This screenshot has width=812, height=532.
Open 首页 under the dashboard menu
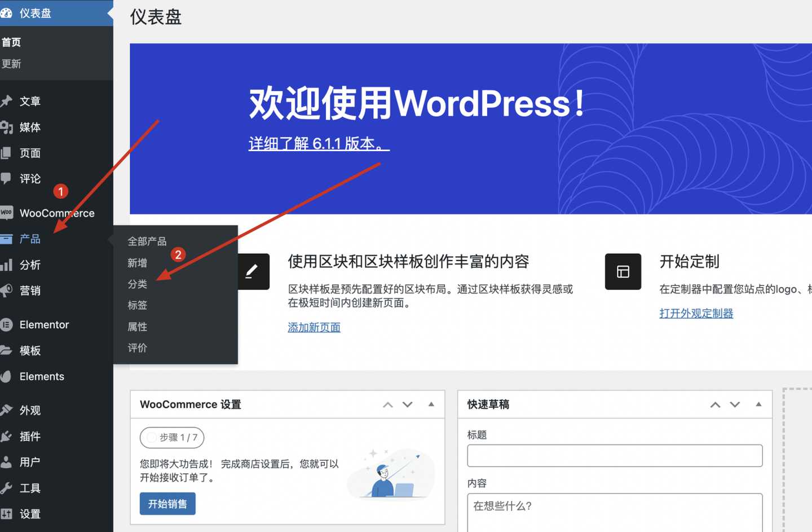(11, 42)
